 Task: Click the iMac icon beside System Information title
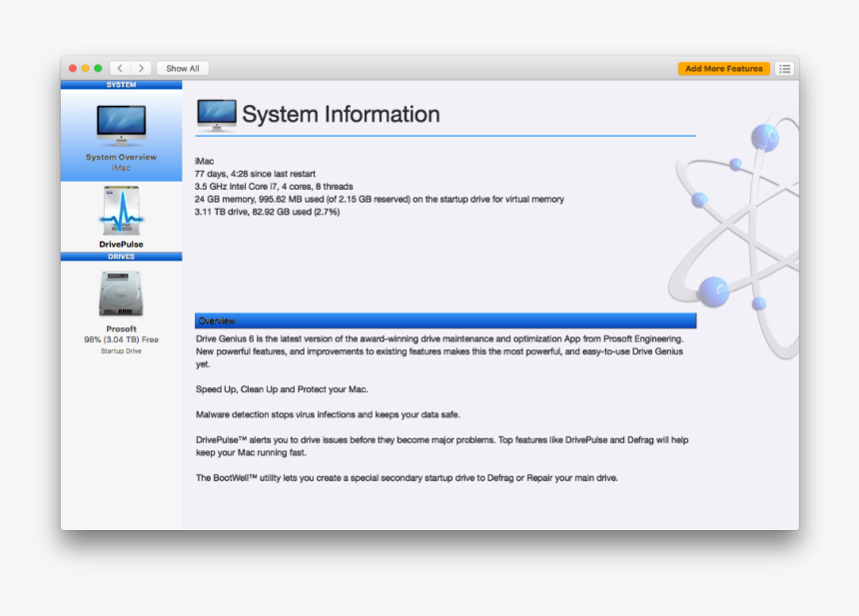click(217, 115)
